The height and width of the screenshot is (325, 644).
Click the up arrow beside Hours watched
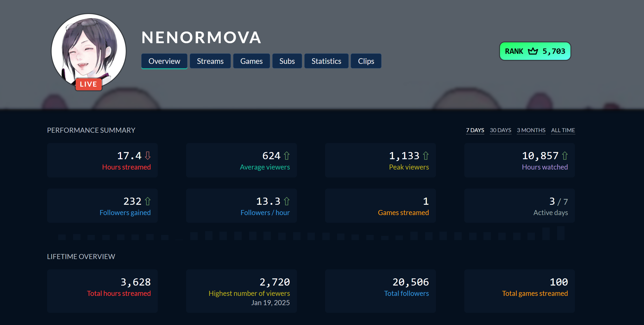(x=565, y=156)
